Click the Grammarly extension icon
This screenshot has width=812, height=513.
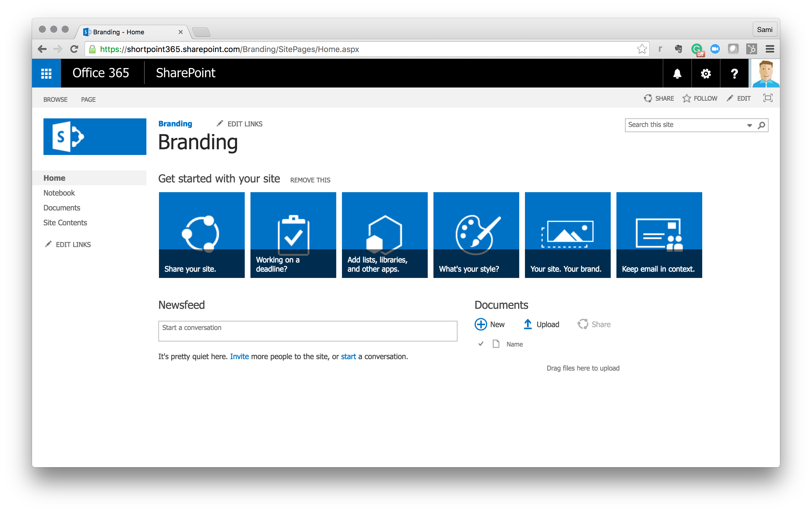click(x=697, y=49)
